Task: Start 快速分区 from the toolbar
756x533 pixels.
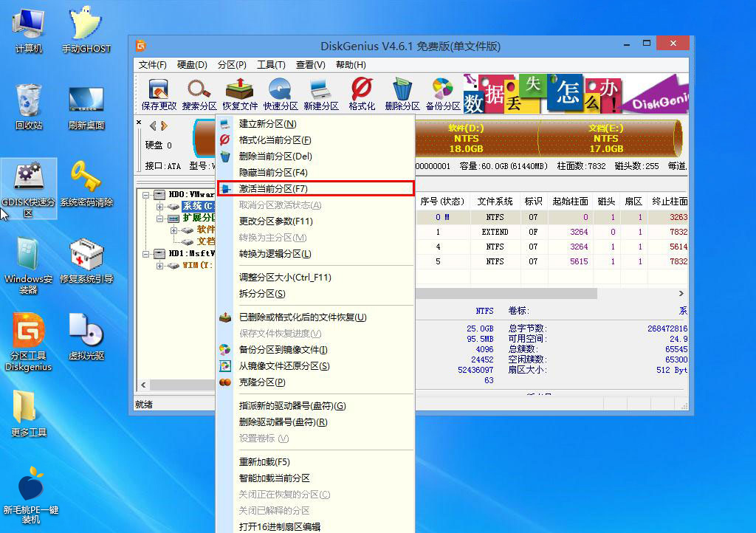Action: coord(280,94)
